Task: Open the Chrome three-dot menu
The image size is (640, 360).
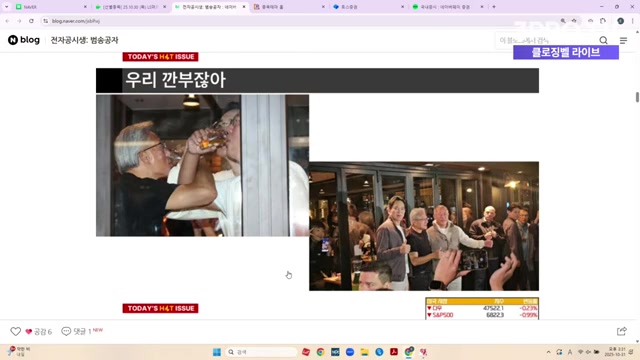Action: (x=633, y=21)
